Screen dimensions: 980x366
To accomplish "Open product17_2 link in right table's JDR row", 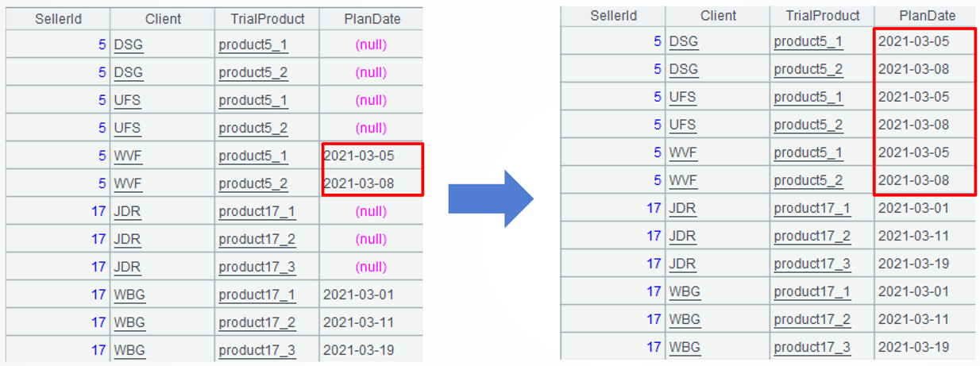I will tap(812, 236).
